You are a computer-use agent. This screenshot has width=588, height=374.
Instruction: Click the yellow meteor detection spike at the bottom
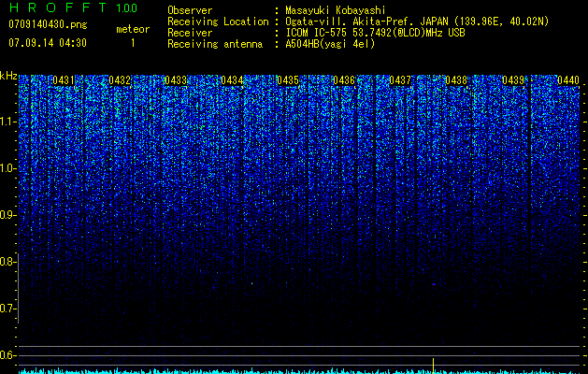(x=433, y=366)
